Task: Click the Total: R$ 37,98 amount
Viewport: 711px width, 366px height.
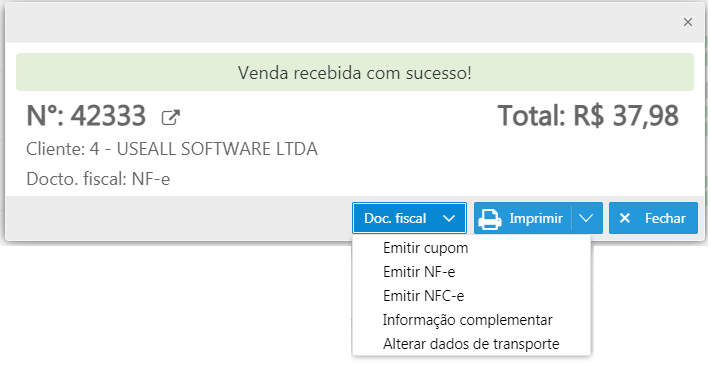Action: (x=588, y=116)
